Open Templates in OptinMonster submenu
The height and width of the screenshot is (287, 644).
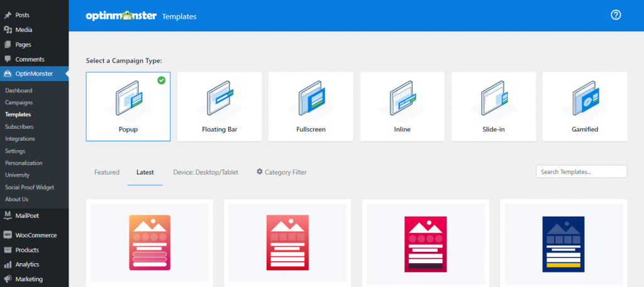click(18, 114)
